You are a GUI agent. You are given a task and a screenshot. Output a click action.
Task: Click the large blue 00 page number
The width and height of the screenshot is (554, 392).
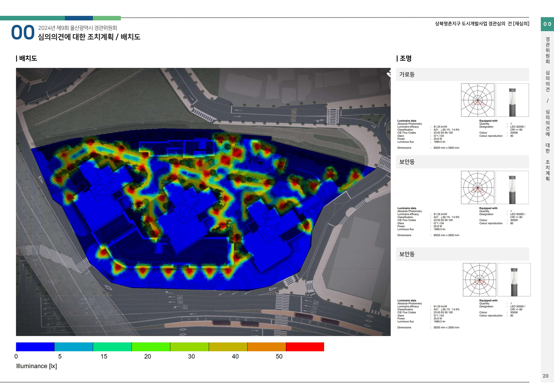23,32
